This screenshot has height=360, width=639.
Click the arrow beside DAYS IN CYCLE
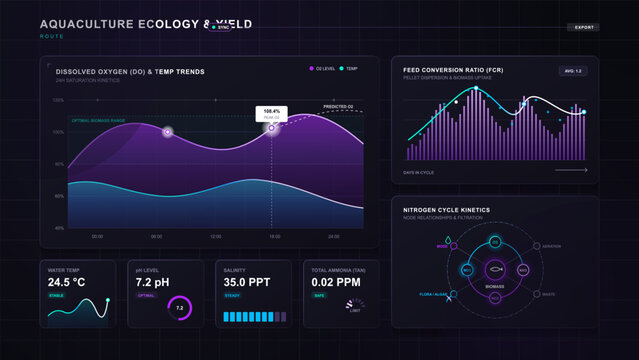[571, 170]
